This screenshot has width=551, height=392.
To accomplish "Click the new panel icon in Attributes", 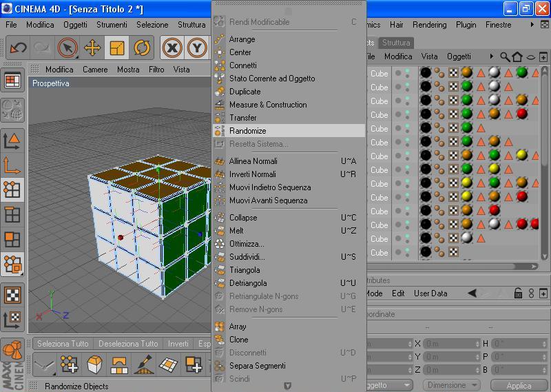I will click(543, 293).
